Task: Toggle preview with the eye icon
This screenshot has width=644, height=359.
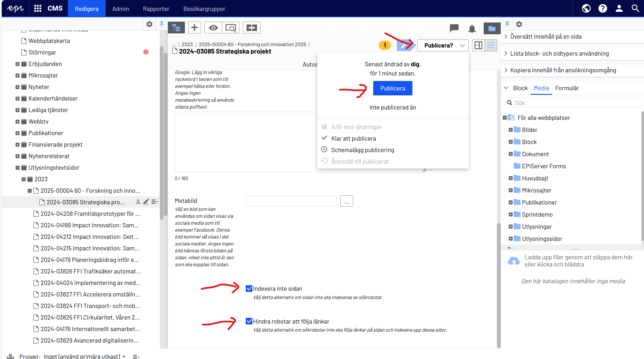Action: click(x=213, y=28)
